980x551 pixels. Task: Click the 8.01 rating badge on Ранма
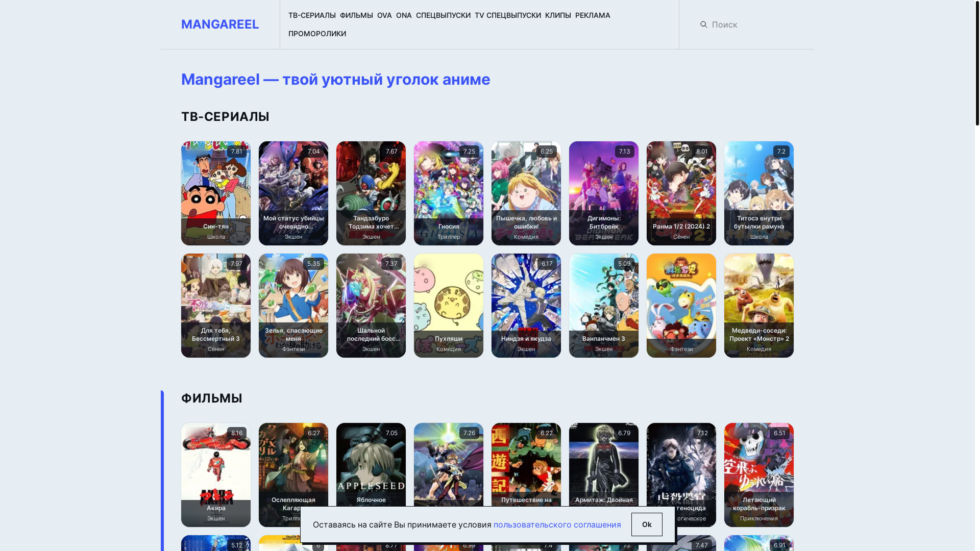702,152
